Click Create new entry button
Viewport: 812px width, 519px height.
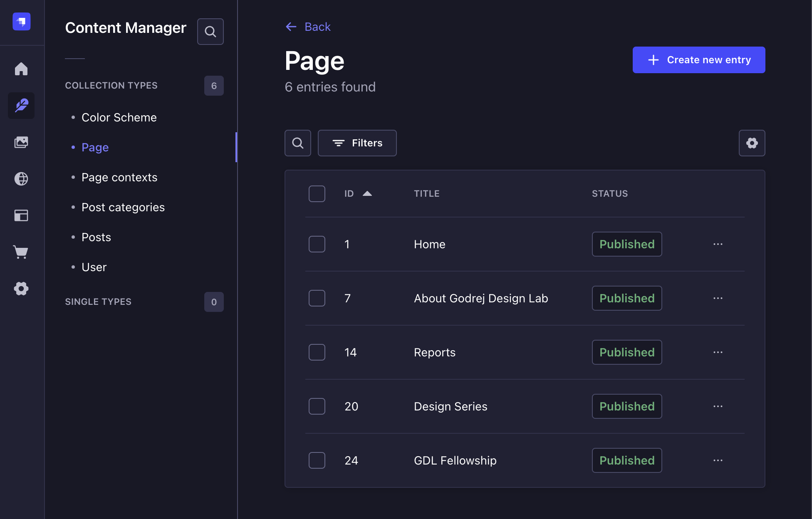pos(698,60)
